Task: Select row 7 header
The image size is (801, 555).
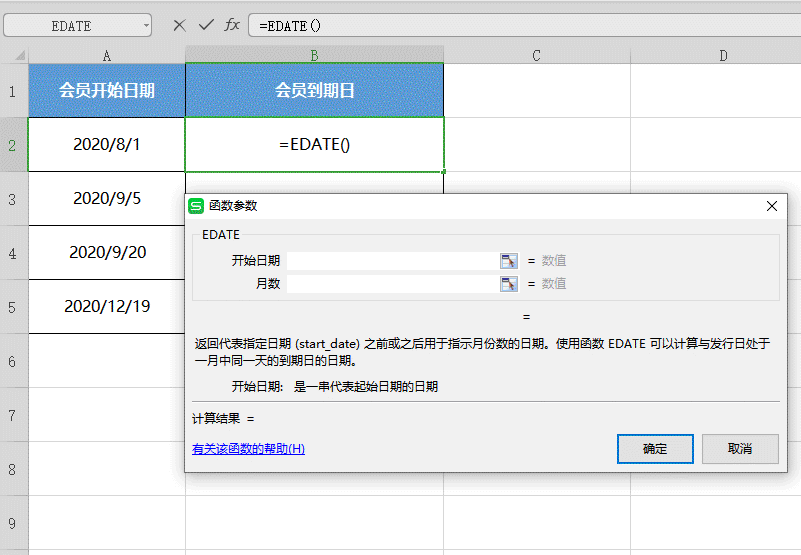Action: 13,415
